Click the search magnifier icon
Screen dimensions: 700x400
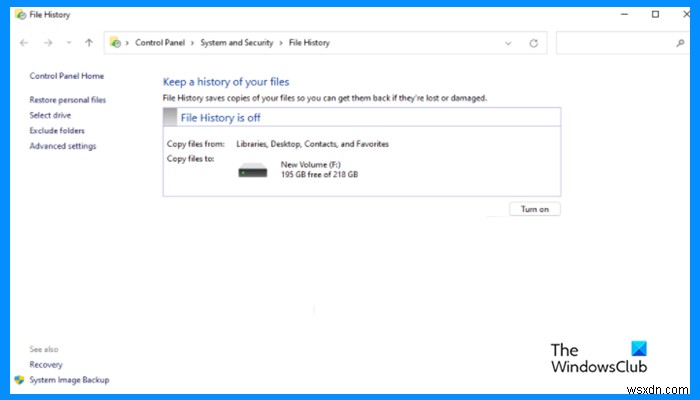[x=680, y=43]
